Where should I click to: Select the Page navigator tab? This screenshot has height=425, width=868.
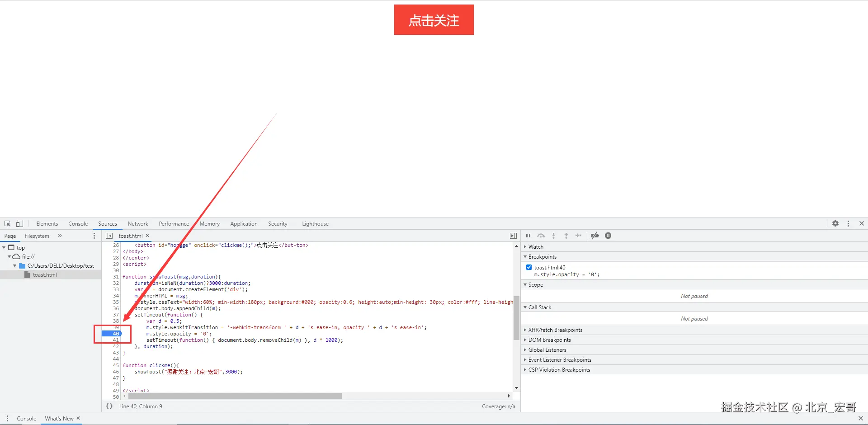click(x=10, y=236)
